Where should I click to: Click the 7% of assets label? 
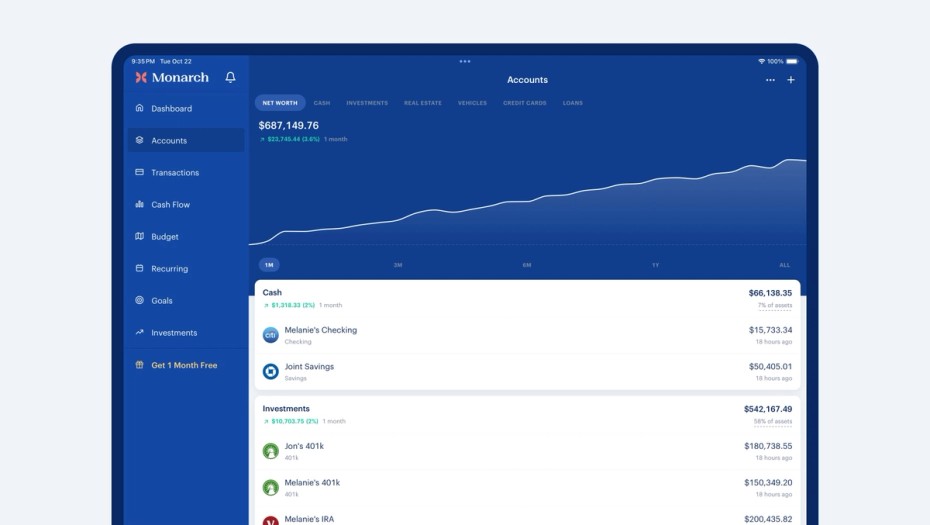pyautogui.click(x=775, y=306)
